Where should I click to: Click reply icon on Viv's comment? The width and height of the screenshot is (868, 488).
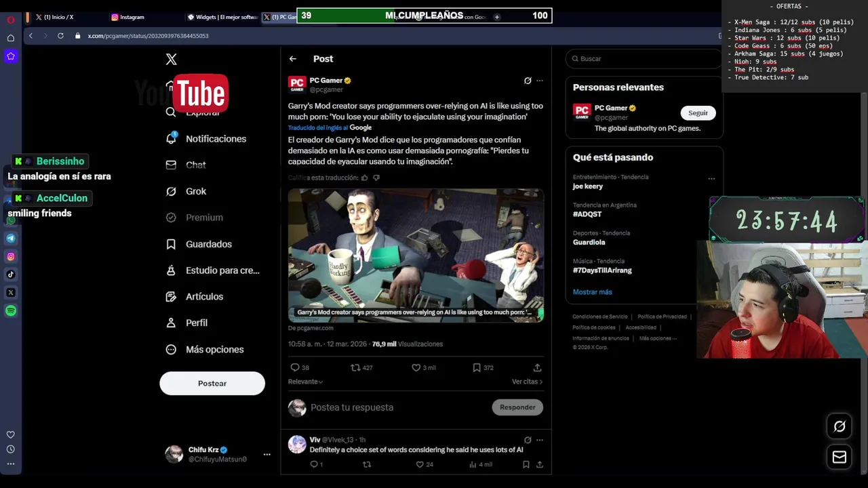pyautogui.click(x=314, y=464)
